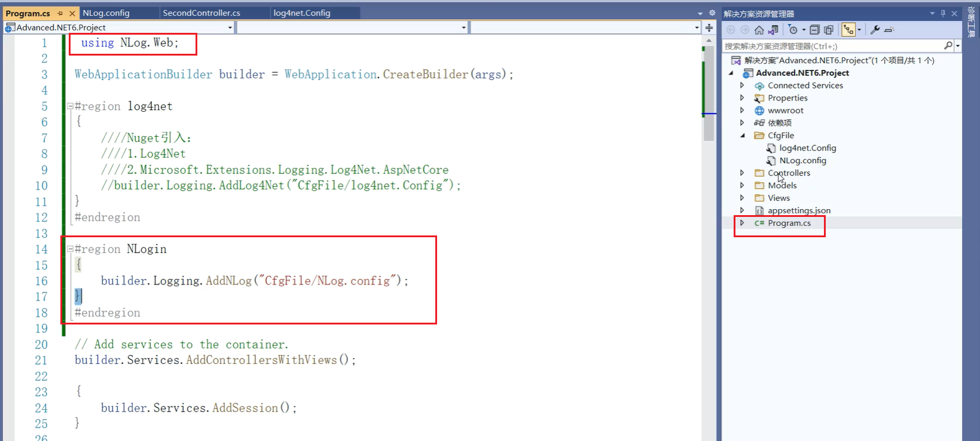Open Solution Explorer window position menu
The width and height of the screenshot is (980, 441).
932,13
